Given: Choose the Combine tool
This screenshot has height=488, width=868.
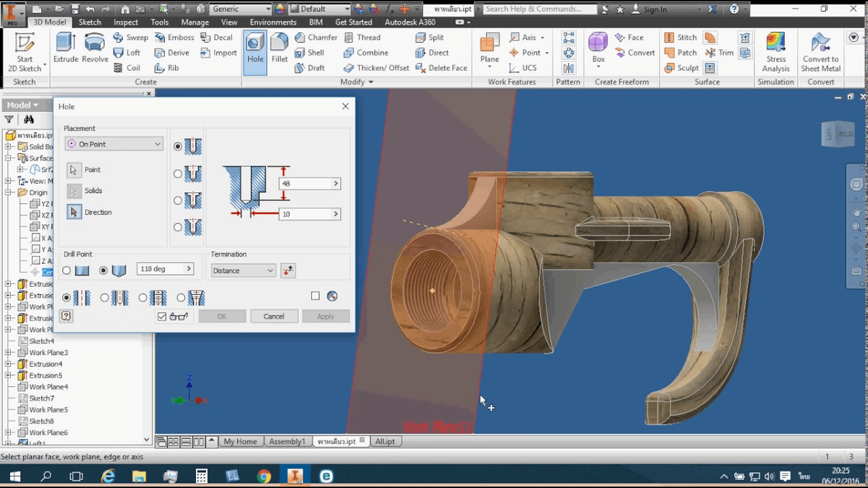Looking at the screenshot, I should 366,53.
